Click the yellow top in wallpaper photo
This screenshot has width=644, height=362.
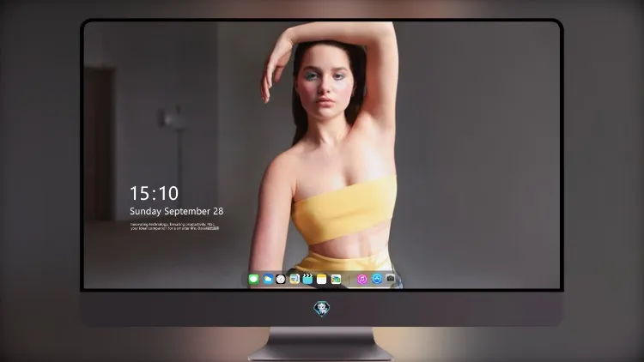[x=344, y=209]
